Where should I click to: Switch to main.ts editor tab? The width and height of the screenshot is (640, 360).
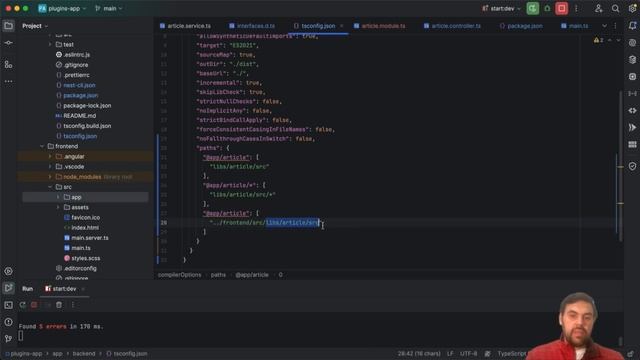click(575, 26)
